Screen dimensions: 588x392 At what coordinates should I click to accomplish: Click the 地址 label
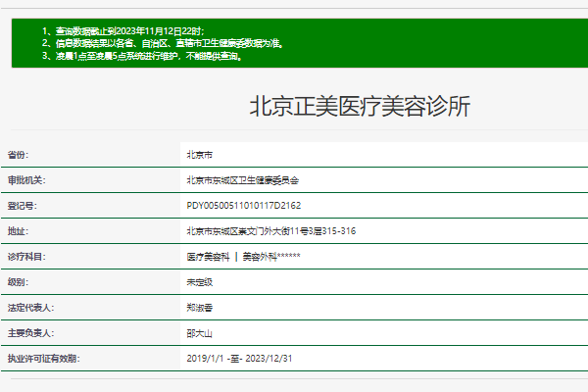click(19, 231)
